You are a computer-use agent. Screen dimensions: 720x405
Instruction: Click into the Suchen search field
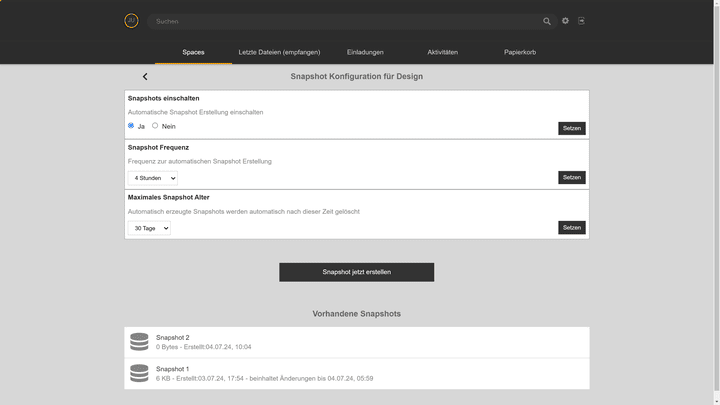point(340,21)
